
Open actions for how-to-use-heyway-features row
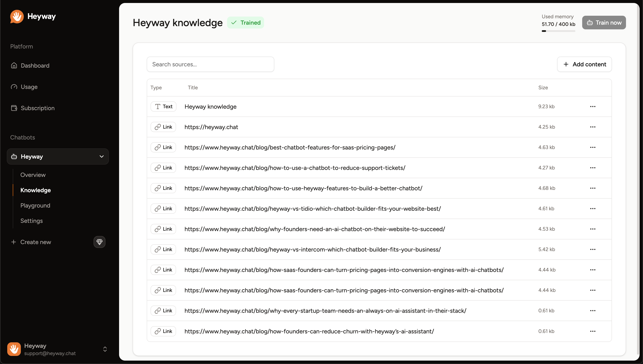point(593,188)
